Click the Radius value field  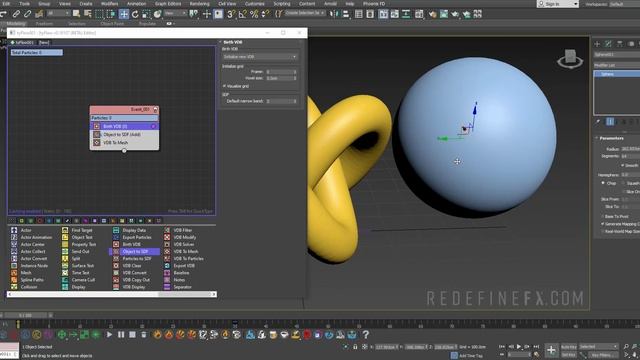[630, 149]
